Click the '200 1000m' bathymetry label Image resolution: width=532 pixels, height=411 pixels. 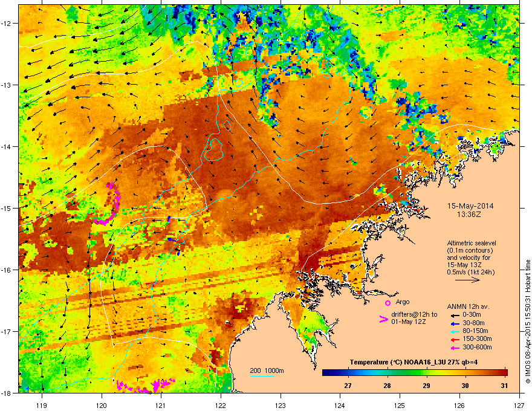pos(267,371)
